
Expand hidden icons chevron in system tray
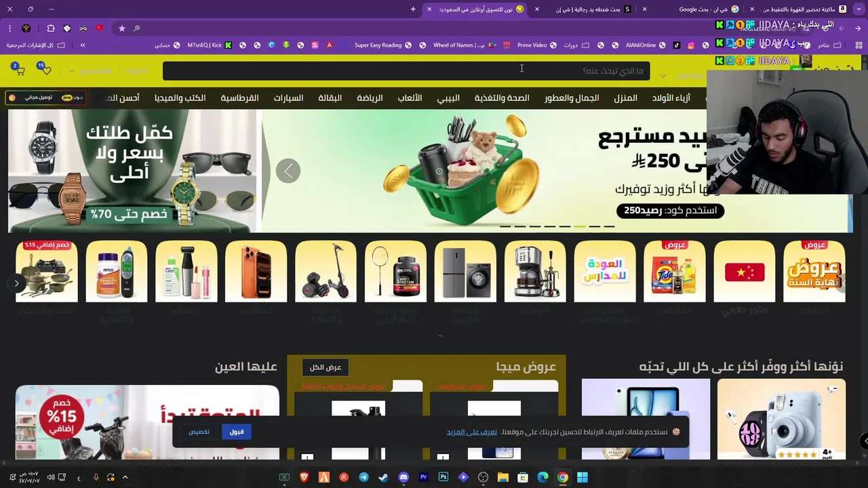[125, 477]
